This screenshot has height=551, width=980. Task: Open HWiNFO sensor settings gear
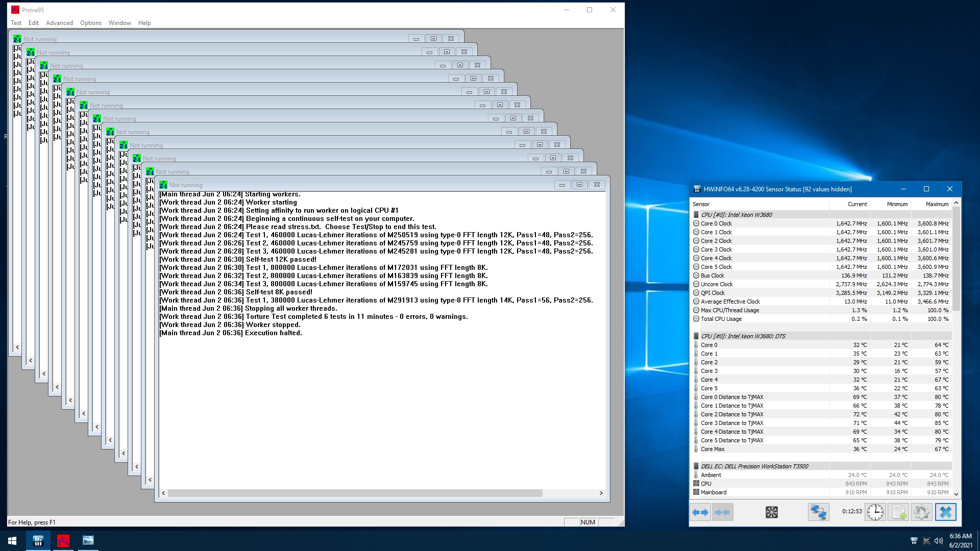click(922, 512)
